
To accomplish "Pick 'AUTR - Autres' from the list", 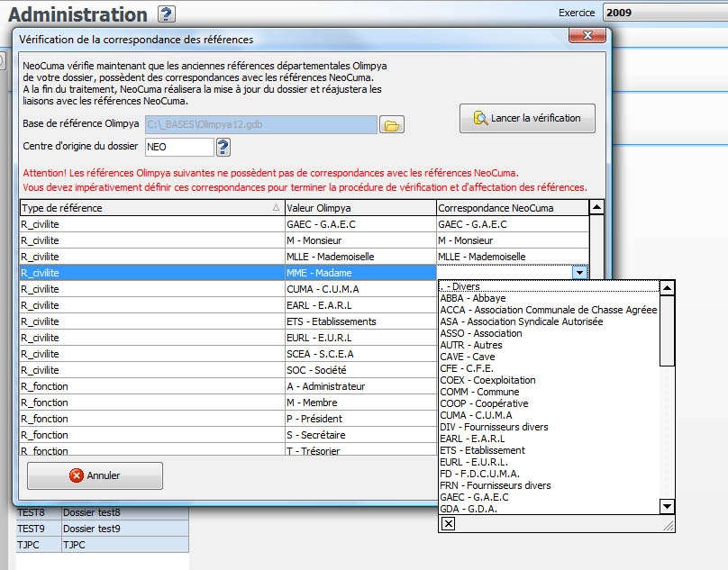I will tap(549, 345).
